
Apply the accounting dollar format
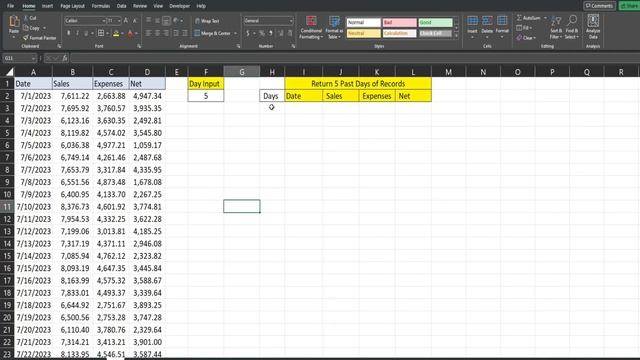point(247,33)
